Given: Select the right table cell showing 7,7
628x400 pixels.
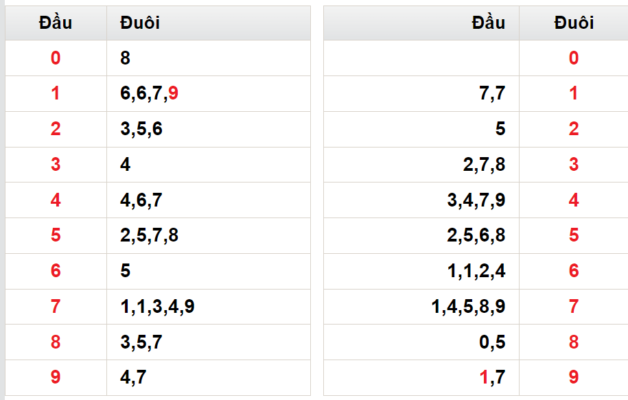Looking at the screenshot, I should [x=421, y=93].
